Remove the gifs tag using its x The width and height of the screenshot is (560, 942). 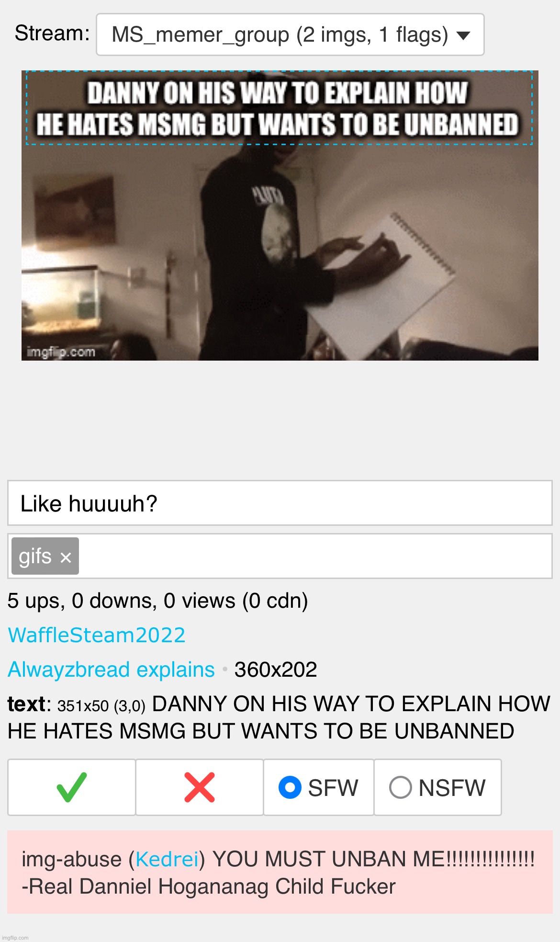(66, 557)
